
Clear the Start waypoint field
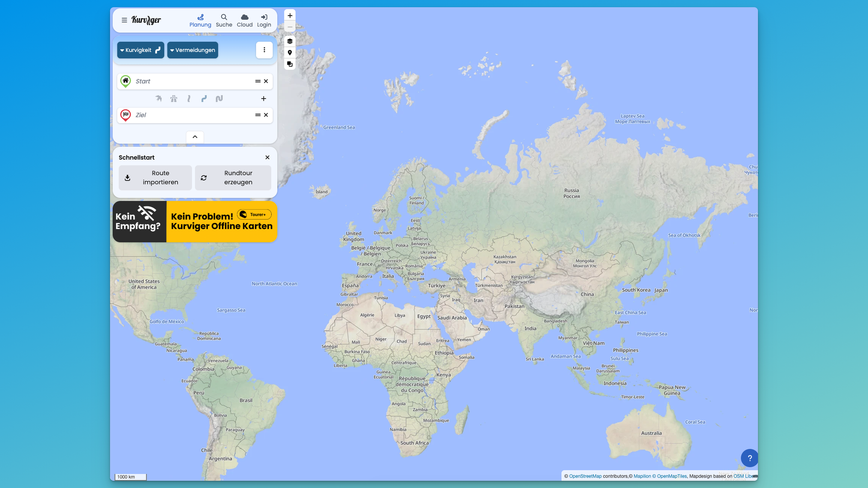coord(266,81)
